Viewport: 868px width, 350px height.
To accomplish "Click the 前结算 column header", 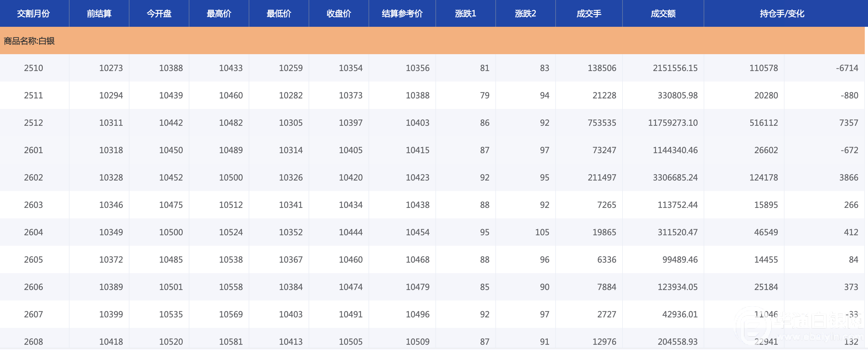I will (99, 13).
